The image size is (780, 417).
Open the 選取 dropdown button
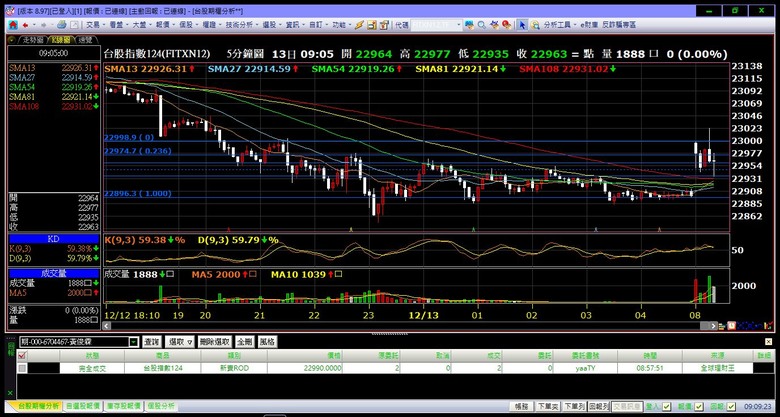point(180,342)
